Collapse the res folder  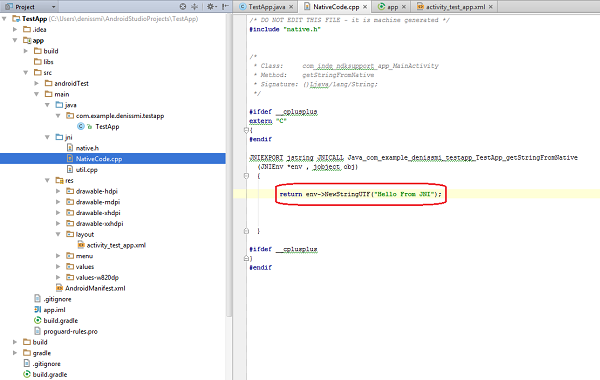tap(47, 180)
